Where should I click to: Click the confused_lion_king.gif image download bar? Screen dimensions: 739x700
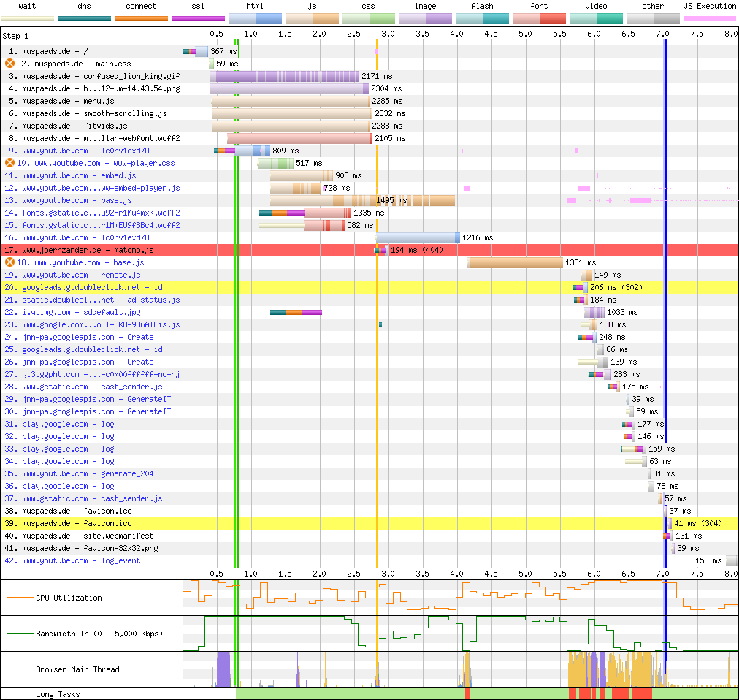pyautogui.click(x=285, y=77)
